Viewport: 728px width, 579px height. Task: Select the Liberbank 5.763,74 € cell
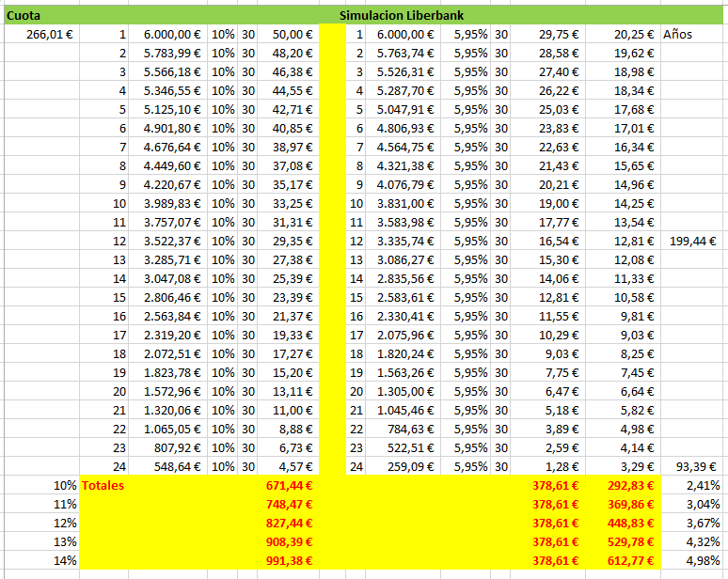pos(403,53)
